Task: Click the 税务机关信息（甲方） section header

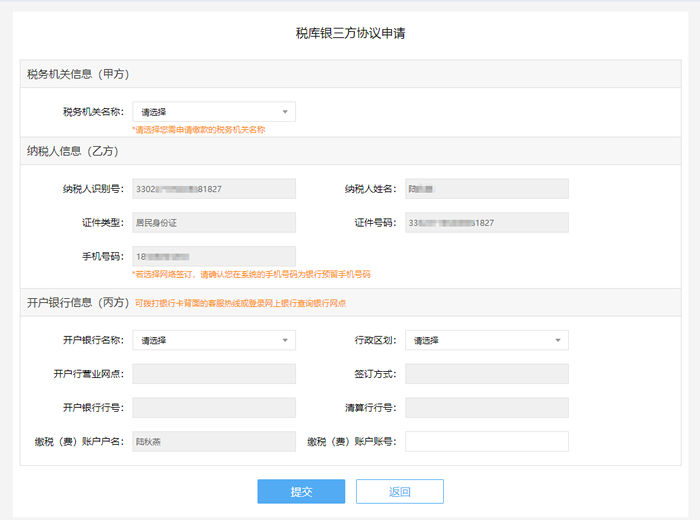Action: click(x=78, y=75)
